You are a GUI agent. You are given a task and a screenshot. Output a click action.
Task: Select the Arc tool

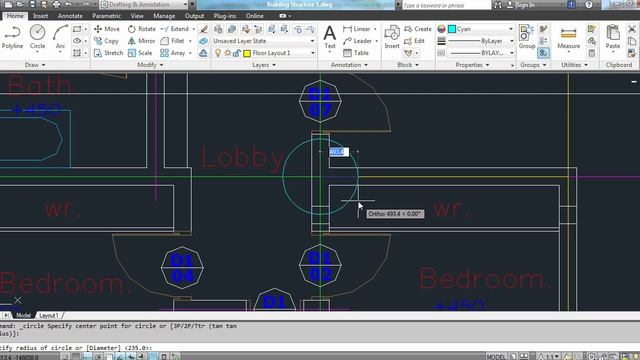point(60,37)
